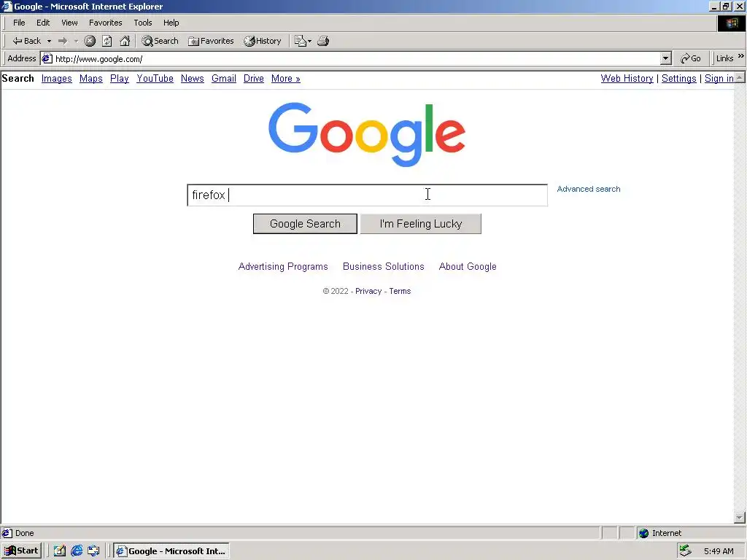Image resolution: width=747 pixels, height=560 pixels.
Task: Open the Search toolbar button
Action: pos(160,41)
